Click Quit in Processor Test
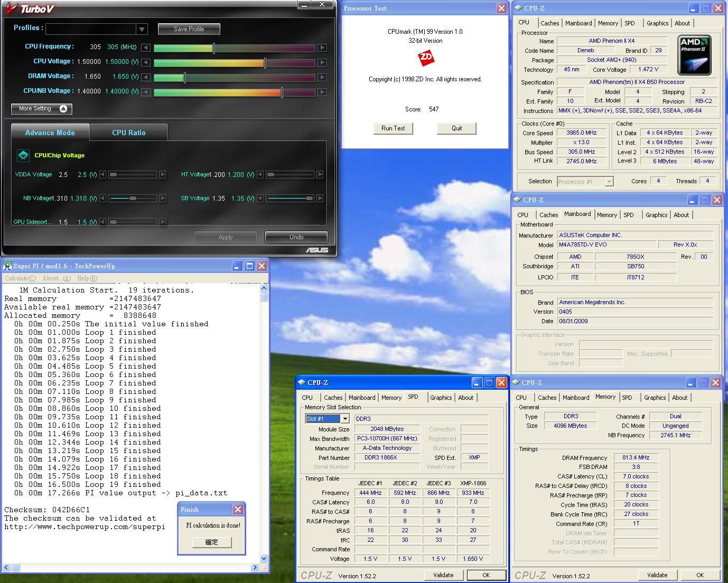This screenshot has height=583, width=728. (x=457, y=128)
